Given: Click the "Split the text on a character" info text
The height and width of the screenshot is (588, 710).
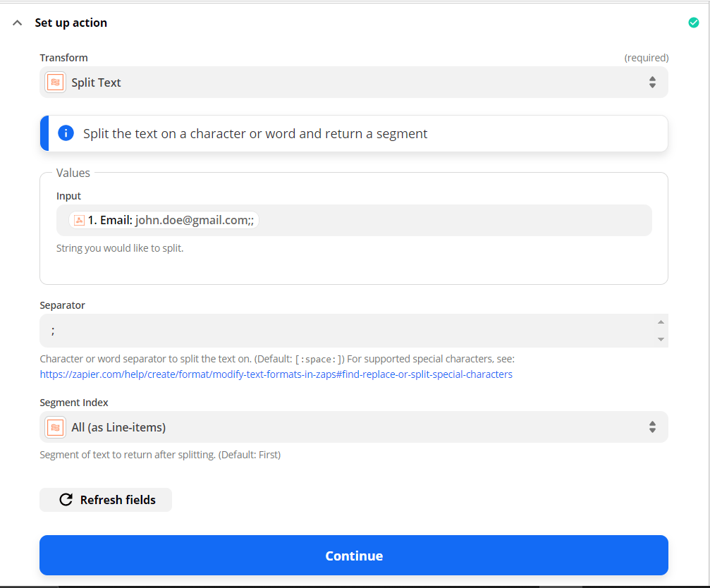Looking at the screenshot, I should coord(255,133).
